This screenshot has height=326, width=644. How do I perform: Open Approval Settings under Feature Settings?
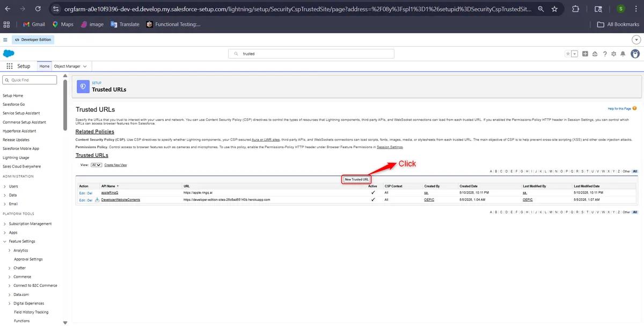[28, 259]
